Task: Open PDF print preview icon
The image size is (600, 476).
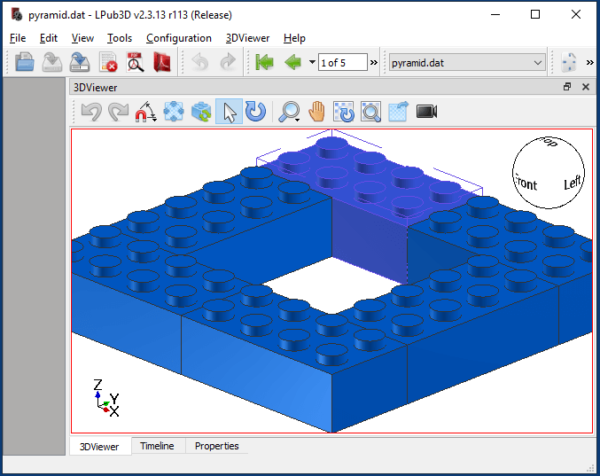Action: (x=135, y=62)
